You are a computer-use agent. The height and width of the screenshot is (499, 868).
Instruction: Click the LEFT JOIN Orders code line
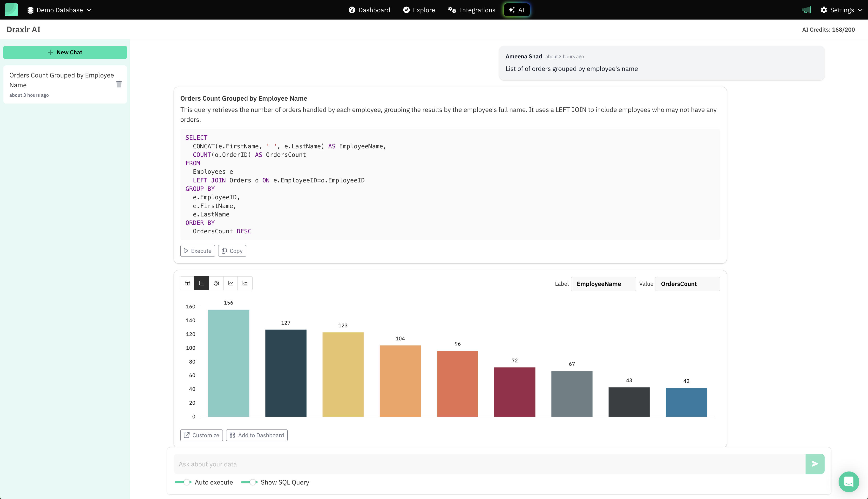pyautogui.click(x=278, y=180)
